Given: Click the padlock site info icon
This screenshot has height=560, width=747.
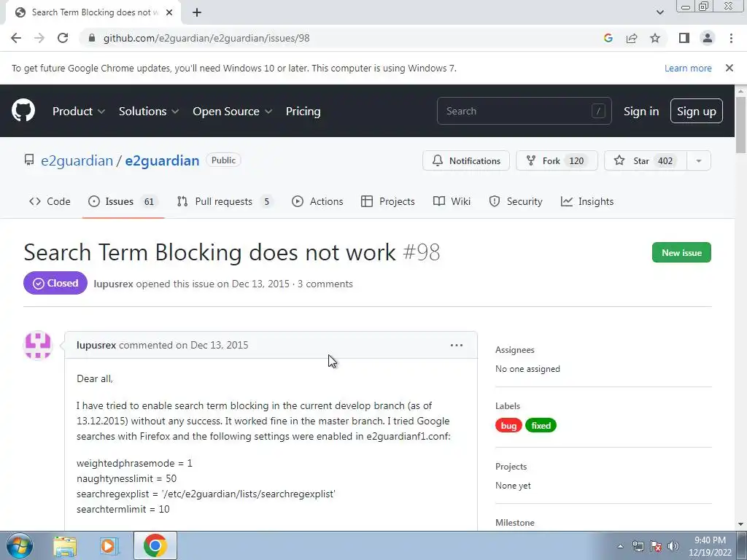Looking at the screenshot, I should [x=92, y=38].
